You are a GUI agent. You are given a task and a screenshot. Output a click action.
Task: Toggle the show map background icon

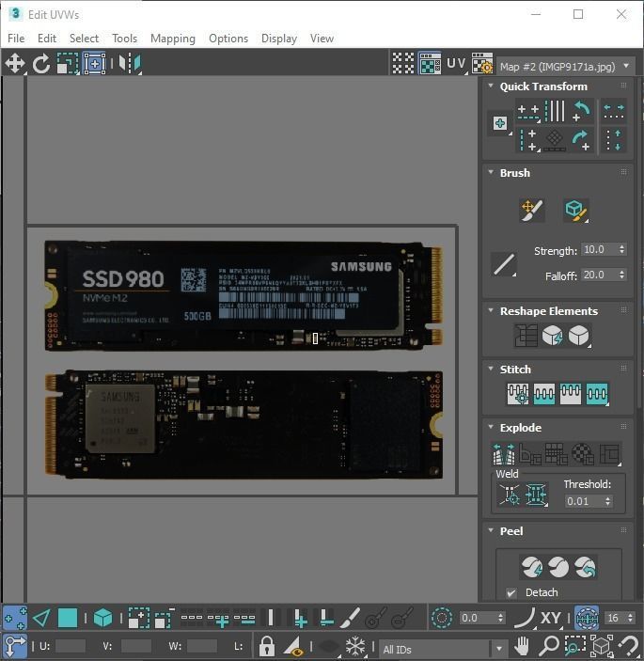430,63
